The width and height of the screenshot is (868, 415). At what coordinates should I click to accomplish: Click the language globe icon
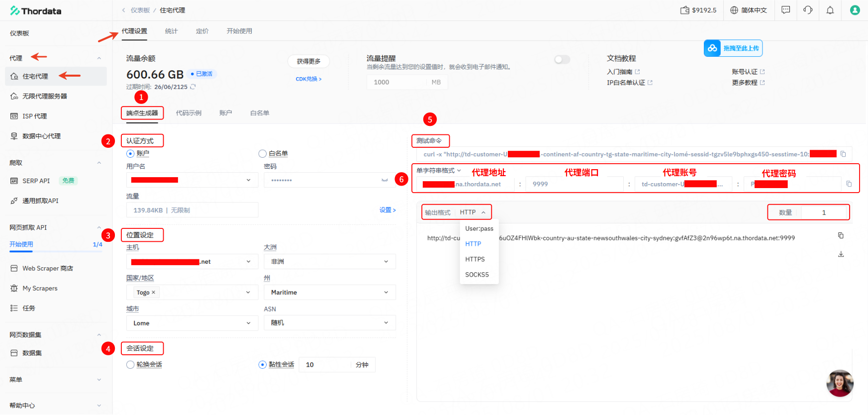click(x=734, y=10)
